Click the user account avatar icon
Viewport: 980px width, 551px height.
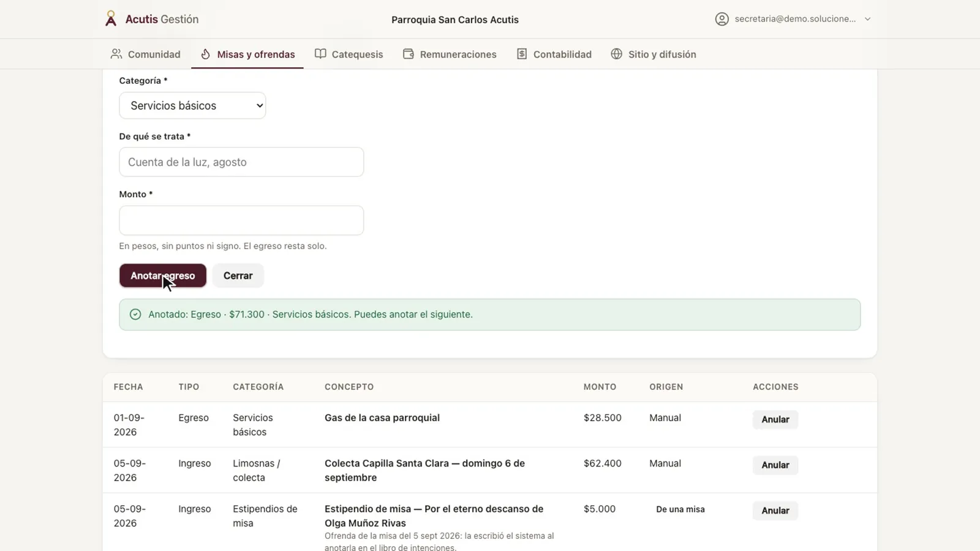point(722,19)
